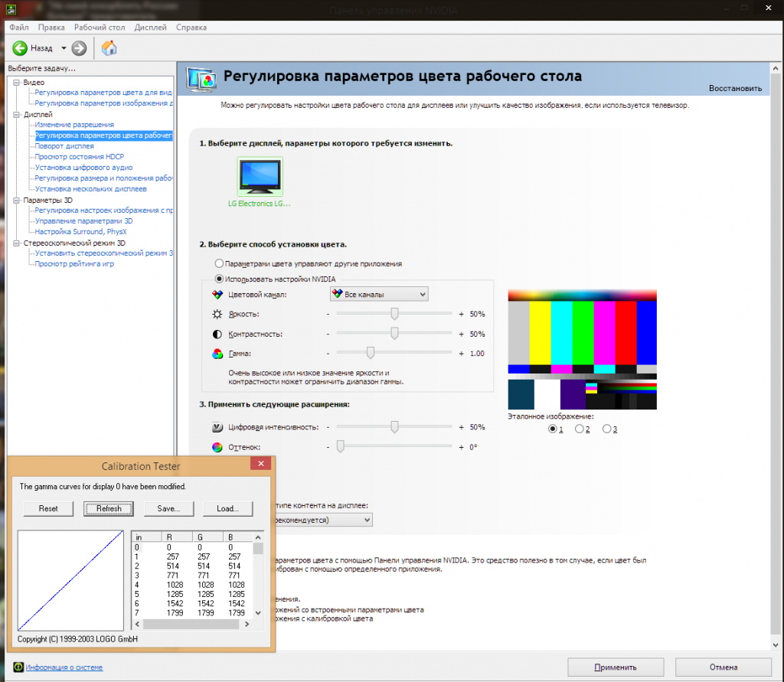Screen dimensions: 784x682
Task: Open the Back button history dropdown arrow
Action: point(64,48)
